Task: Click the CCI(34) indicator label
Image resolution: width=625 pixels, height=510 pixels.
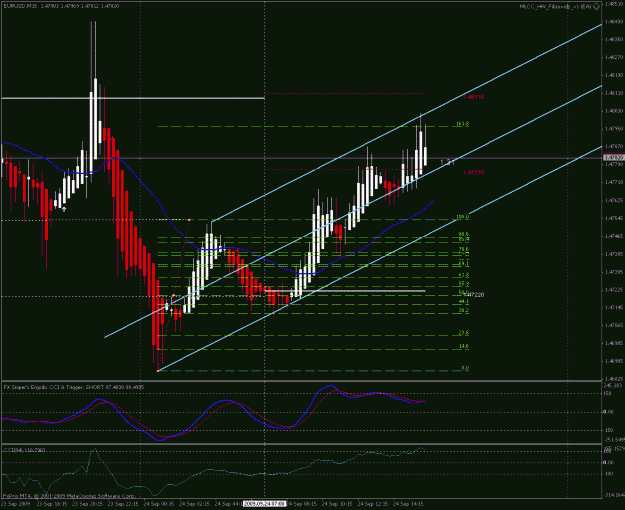Action: click(24, 450)
